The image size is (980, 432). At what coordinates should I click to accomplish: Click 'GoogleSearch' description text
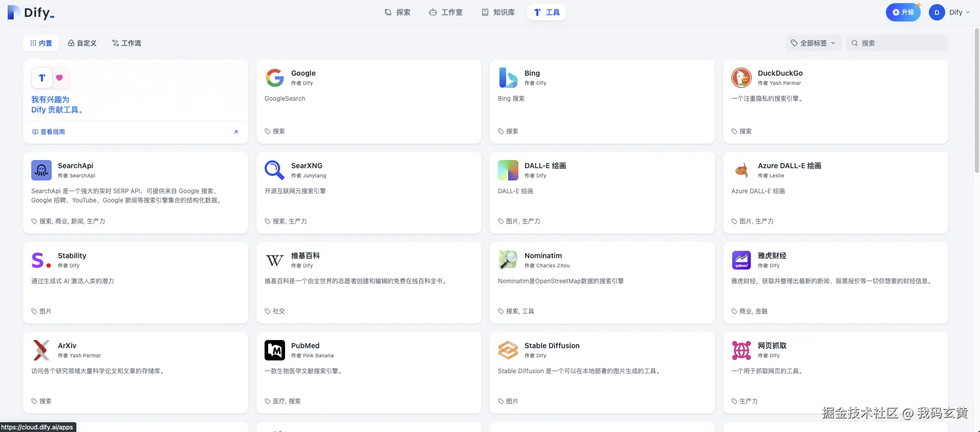285,99
